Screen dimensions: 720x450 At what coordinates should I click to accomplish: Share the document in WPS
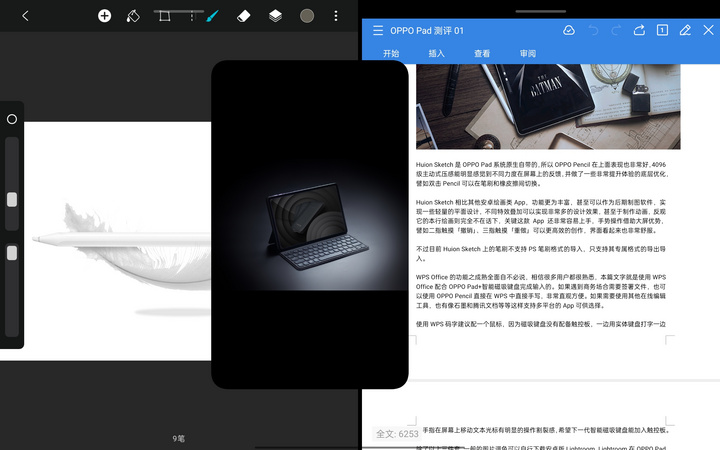[639, 30]
